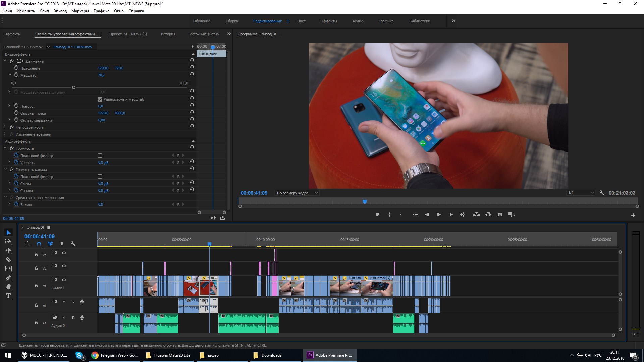Mute audio track A1
Image resolution: width=644 pixels, height=362 pixels.
pos(64,302)
